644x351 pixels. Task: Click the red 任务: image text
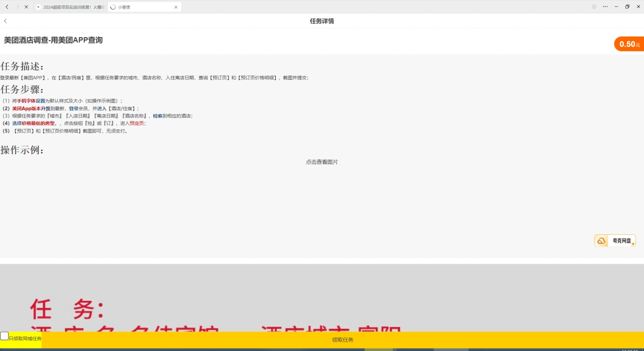(x=68, y=310)
